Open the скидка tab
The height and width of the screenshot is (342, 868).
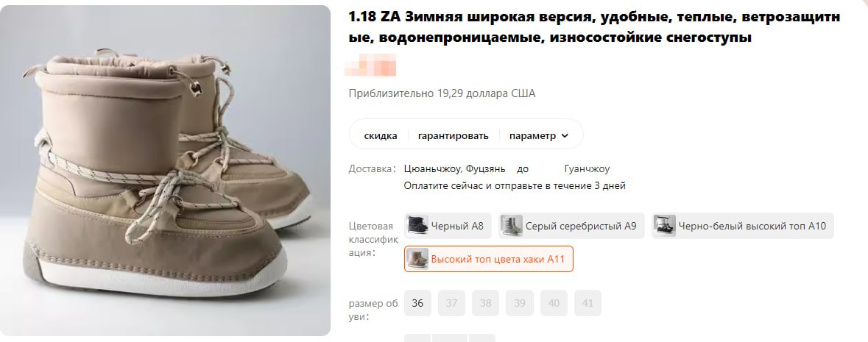click(x=381, y=135)
